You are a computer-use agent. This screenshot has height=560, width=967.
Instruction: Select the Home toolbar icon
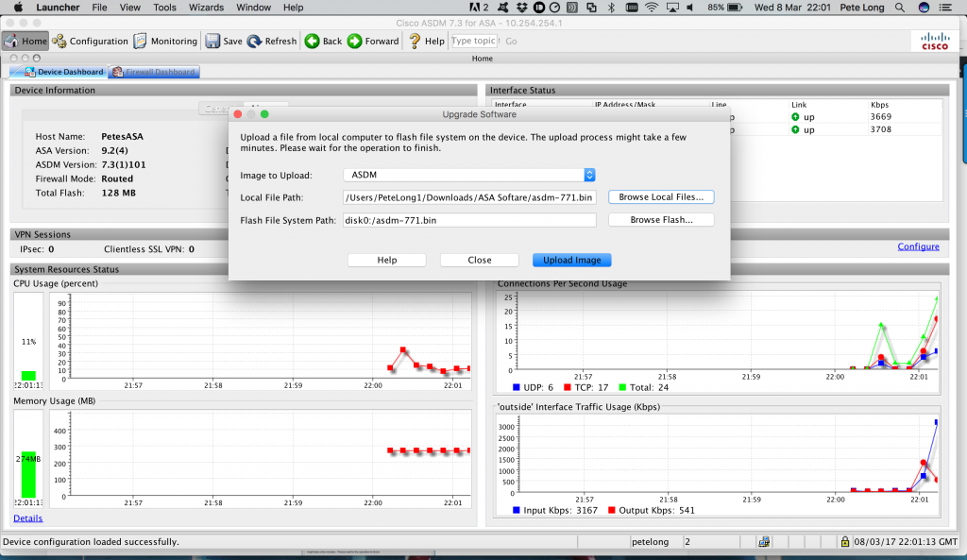point(25,41)
